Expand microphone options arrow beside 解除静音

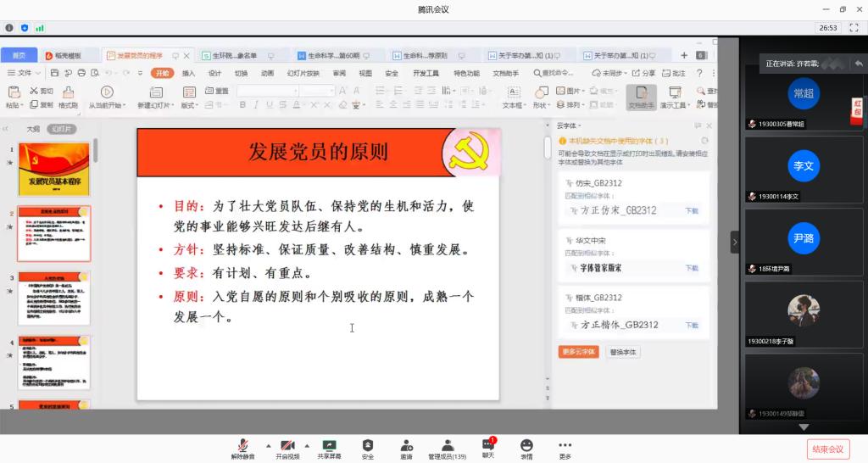pyautogui.click(x=269, y=445)
